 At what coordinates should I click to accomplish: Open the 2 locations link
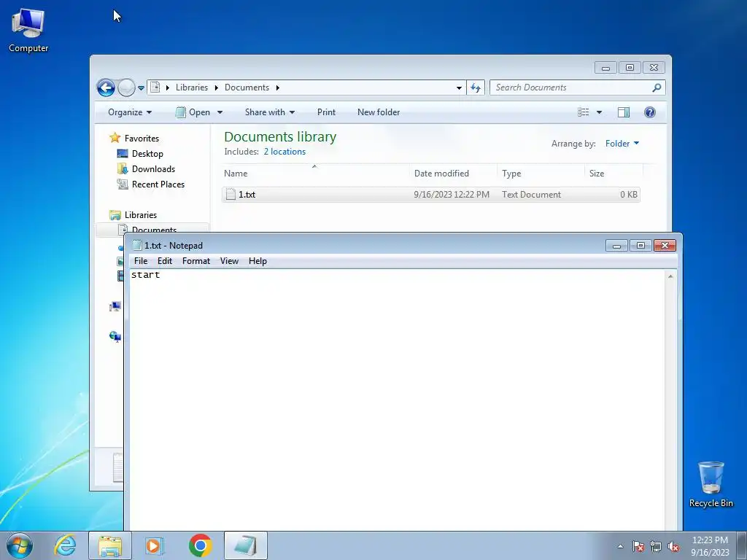tap(285, 152)
